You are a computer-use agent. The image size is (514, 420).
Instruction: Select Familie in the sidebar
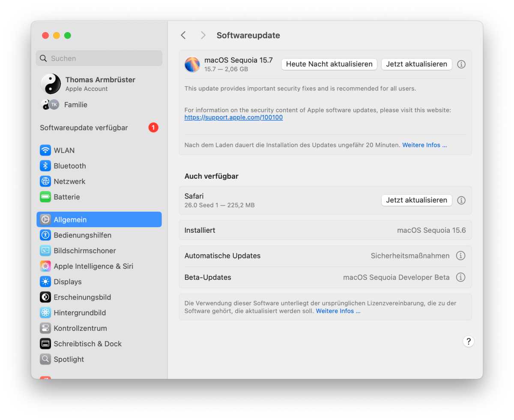[x=99, y=105]
